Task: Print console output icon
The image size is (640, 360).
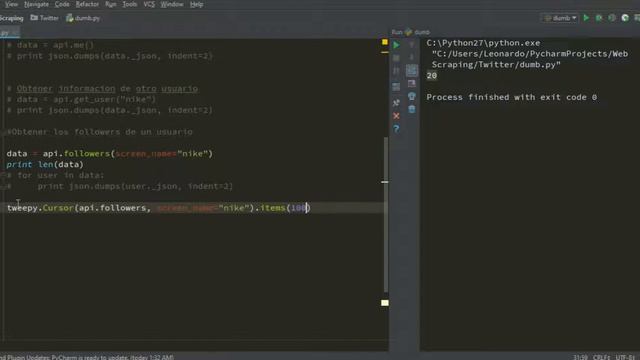Action: click(411, 96)
